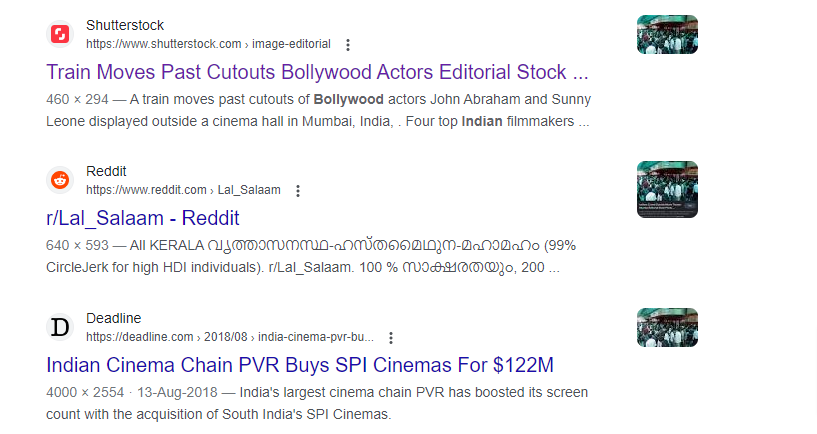Click the Shutterstock snippet mentioning John Abraham
Screen dimensions: 817x434
pos(318,110)
